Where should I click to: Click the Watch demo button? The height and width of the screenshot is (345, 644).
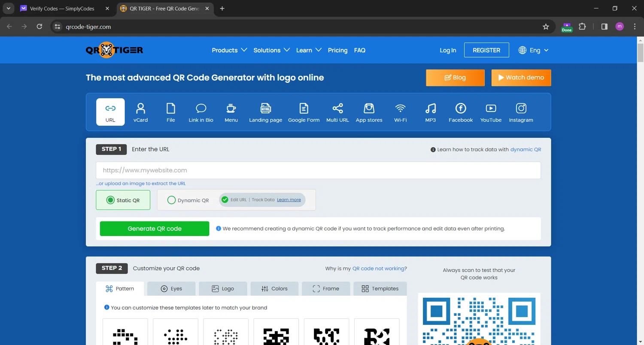(x=521, y=78)
